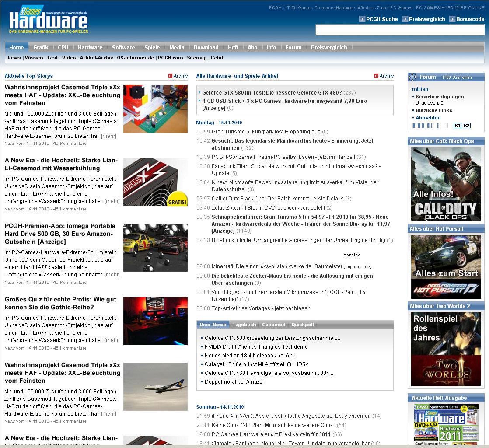Click the PC Games Hardware logo
Viewport: 489px width, 448px height.
(49, 19)
